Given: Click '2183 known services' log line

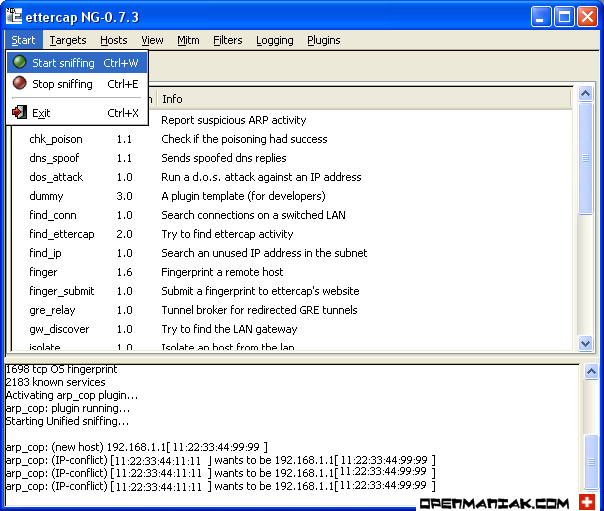Looking at the screenshot, I should [x=55, y=382].
